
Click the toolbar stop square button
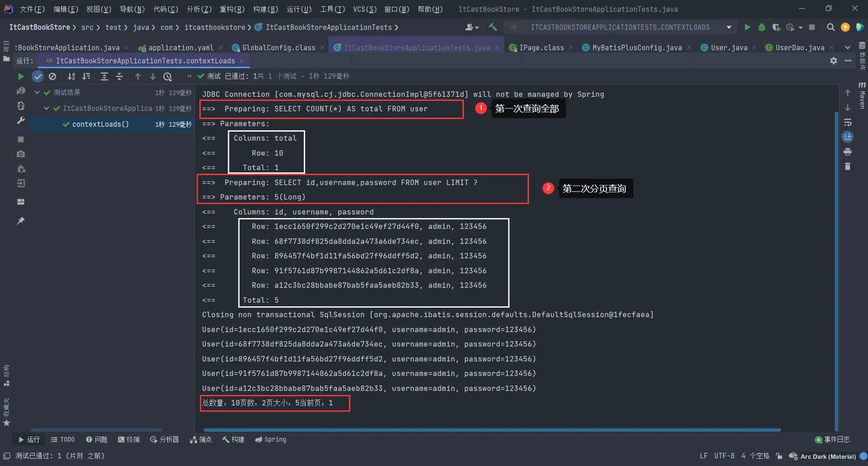(x=812, y=27)
